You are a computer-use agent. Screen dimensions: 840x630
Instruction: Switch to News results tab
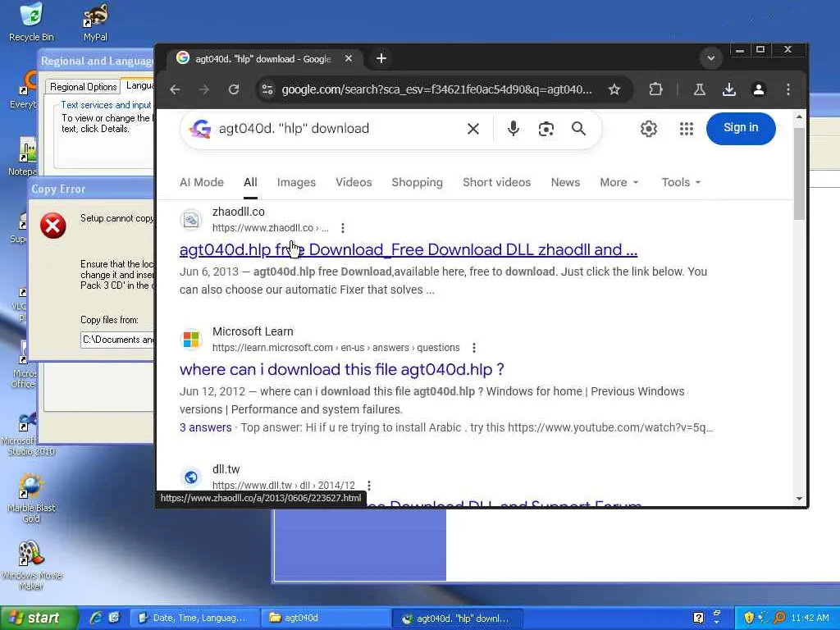click(x=565, y=182)
